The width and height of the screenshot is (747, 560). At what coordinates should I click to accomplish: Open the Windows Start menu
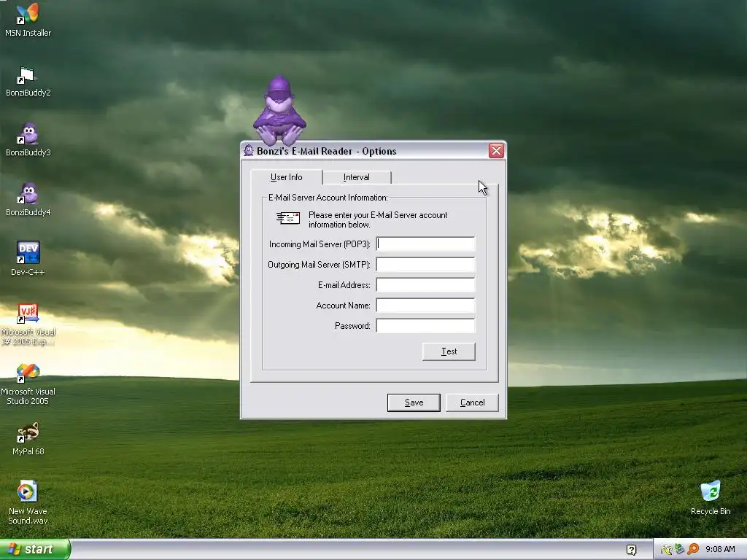[x=35, y=550]
